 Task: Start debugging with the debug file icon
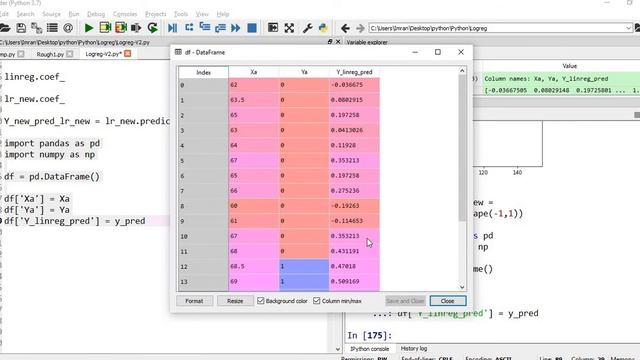pos(172,28)
